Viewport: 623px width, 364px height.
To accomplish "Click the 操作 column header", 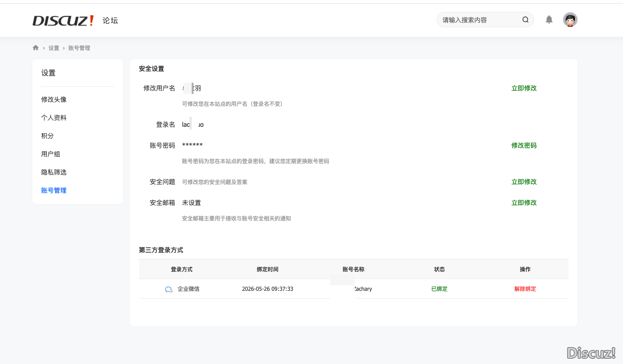I will click(525, 269).
